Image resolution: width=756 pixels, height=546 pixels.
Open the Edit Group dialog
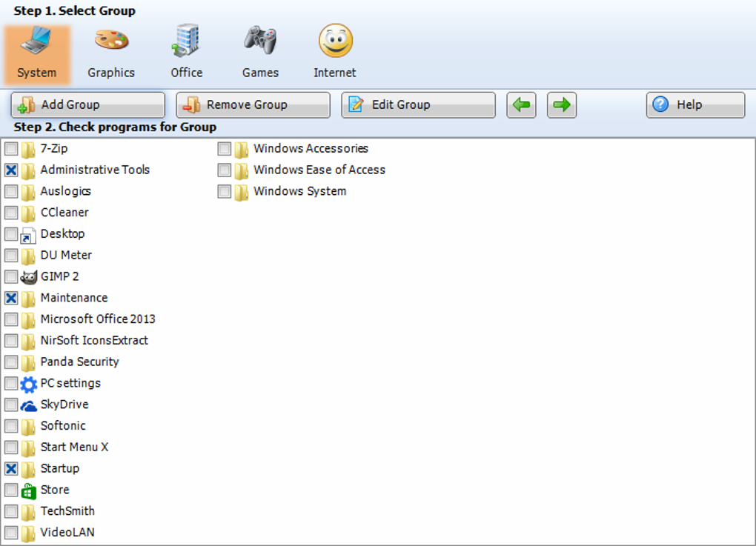point(419,104)
